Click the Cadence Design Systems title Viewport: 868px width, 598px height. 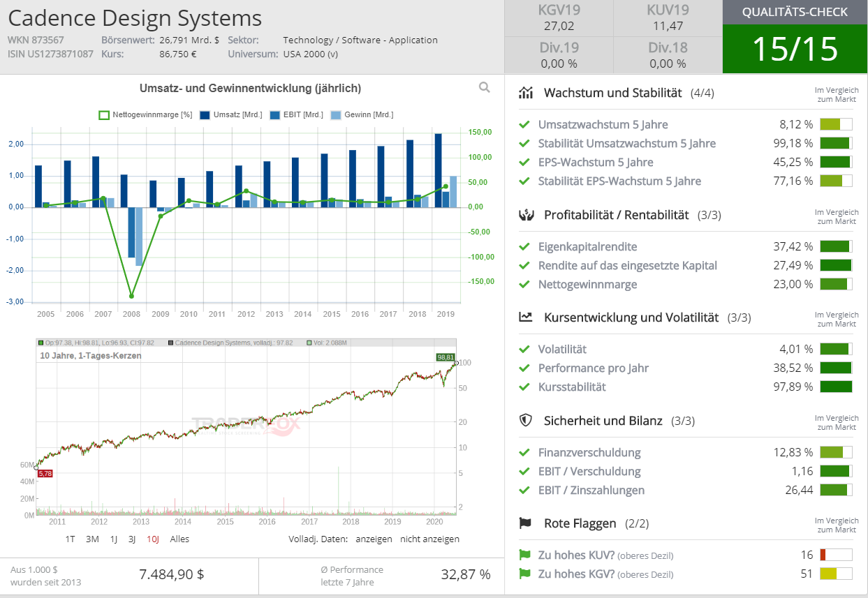point(135,18)
